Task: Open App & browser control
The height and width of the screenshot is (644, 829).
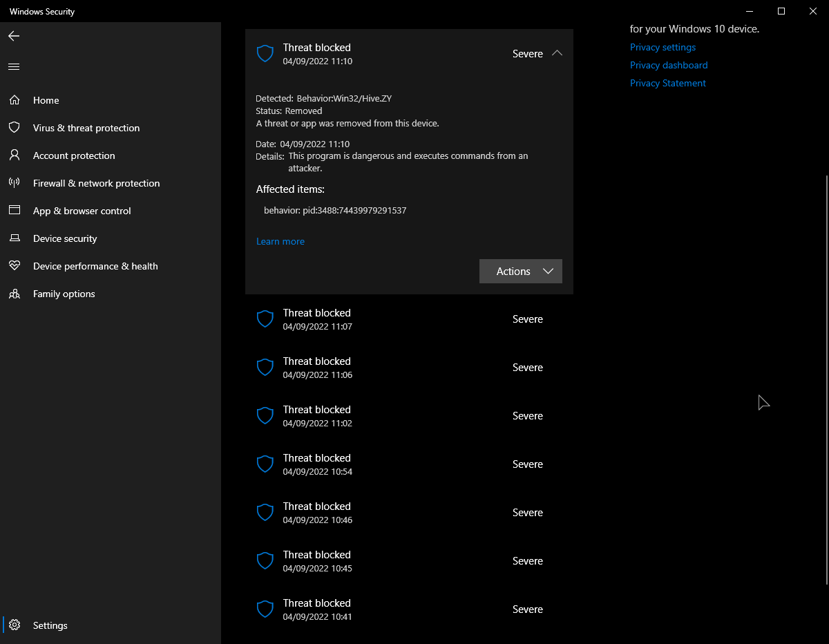Action: 82,211
